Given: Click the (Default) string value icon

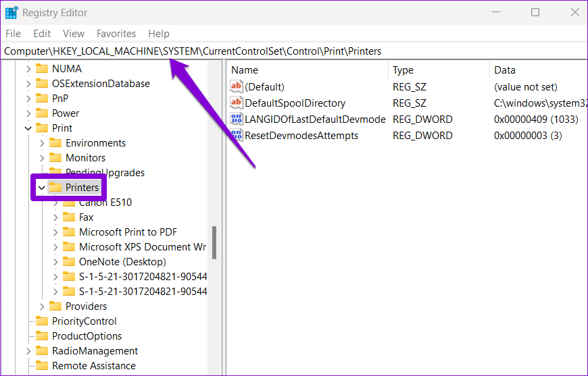Looking at the screenshot, I should [x=237, y=86].
